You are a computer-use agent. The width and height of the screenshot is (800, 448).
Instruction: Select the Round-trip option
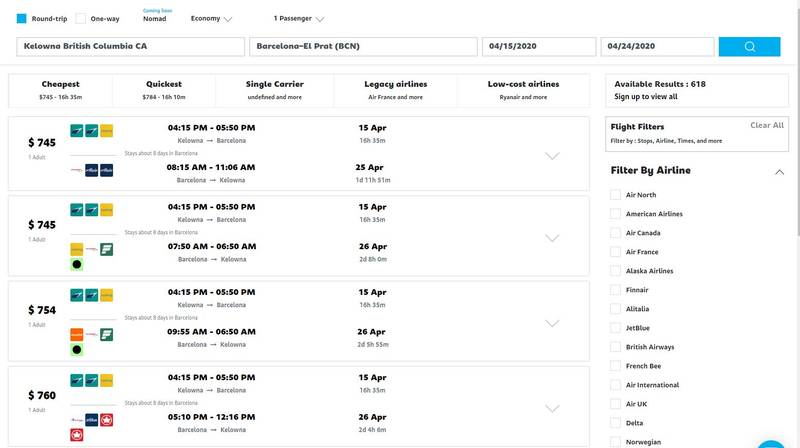coord(22,18)
